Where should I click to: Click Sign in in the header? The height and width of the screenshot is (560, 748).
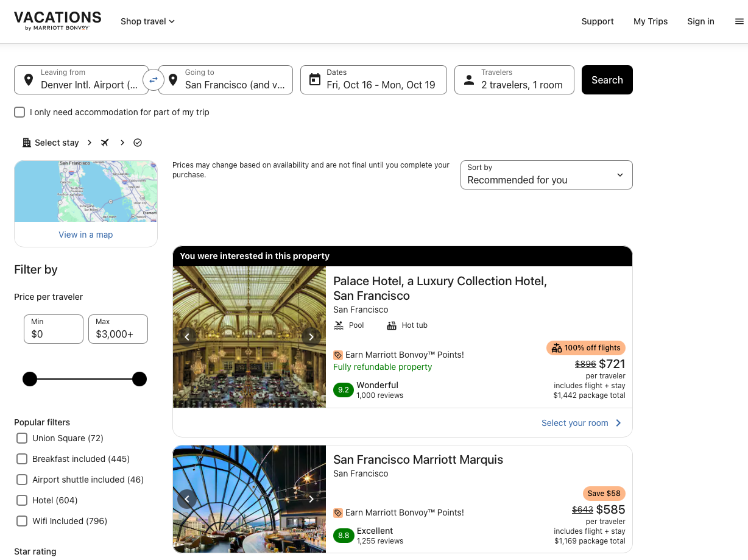(x=700, y=21)
